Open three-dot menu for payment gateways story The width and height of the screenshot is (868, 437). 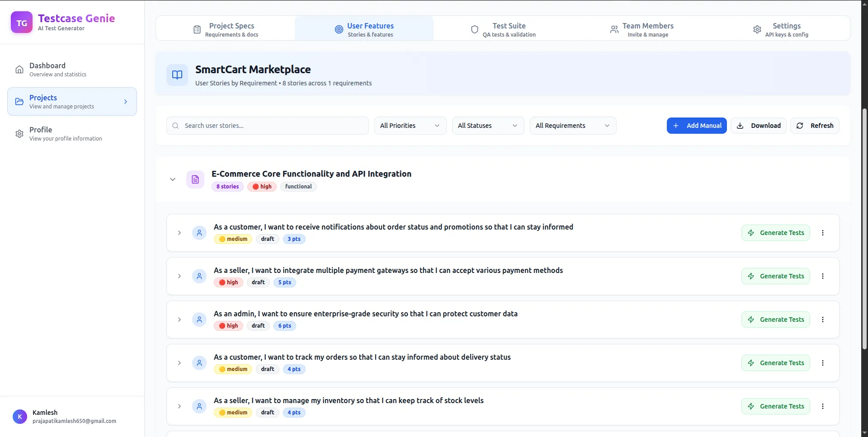(822, 276)
